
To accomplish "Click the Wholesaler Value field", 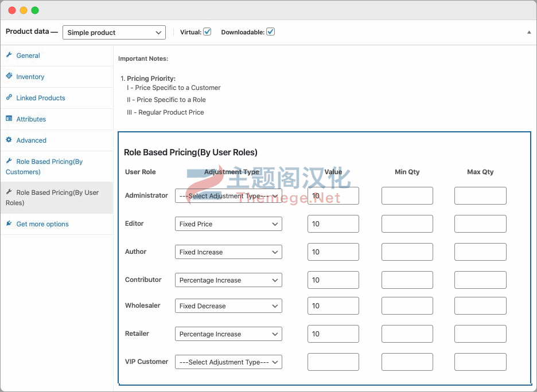I will (333, 306).
